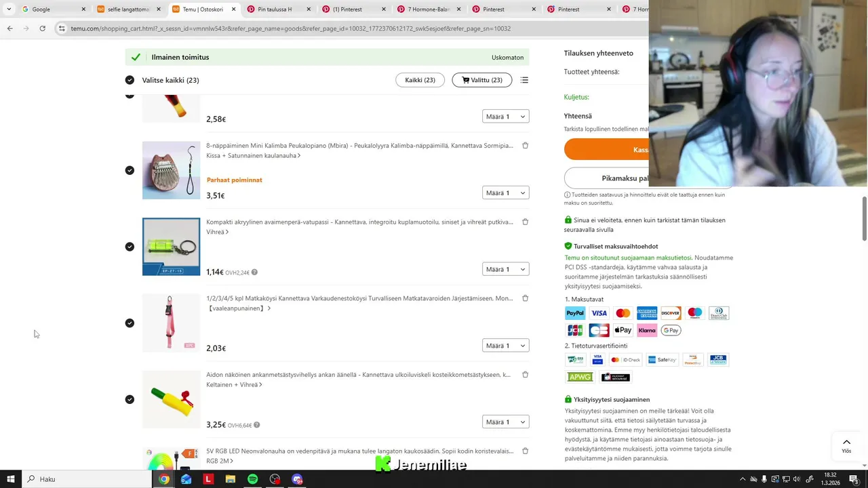Open the Määrä dropdown for the 2,58€ item
The height and width of the screenshot is (488, 868).
point(505,117)
